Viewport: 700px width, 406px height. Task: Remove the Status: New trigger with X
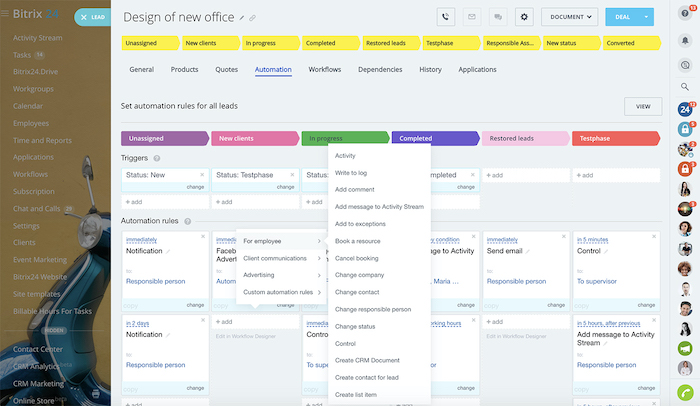click(202, 175)
